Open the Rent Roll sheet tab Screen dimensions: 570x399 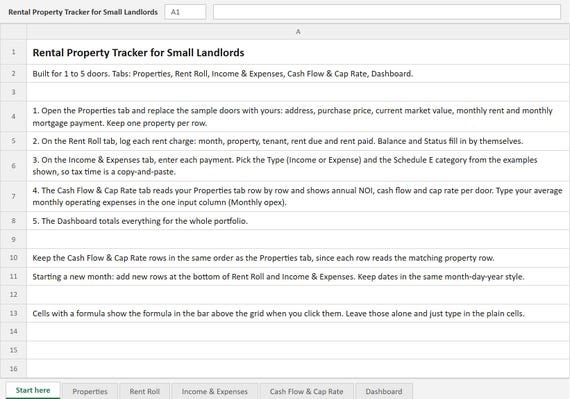144,391
